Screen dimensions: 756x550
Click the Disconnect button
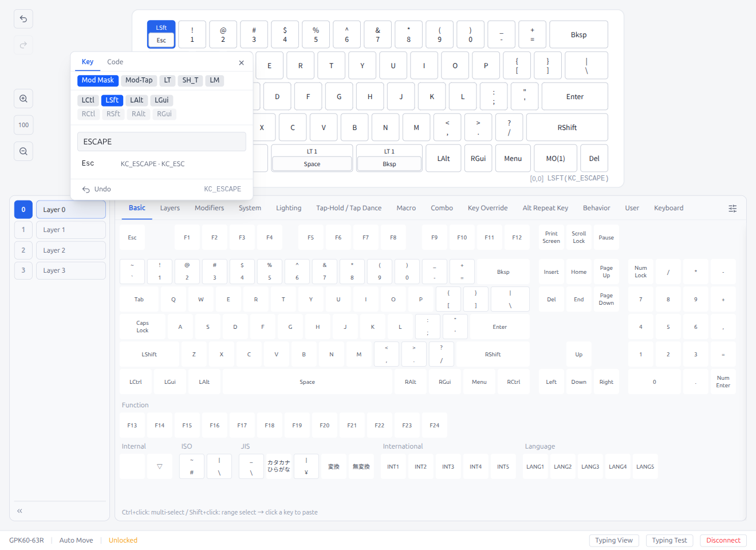point(723,540)
